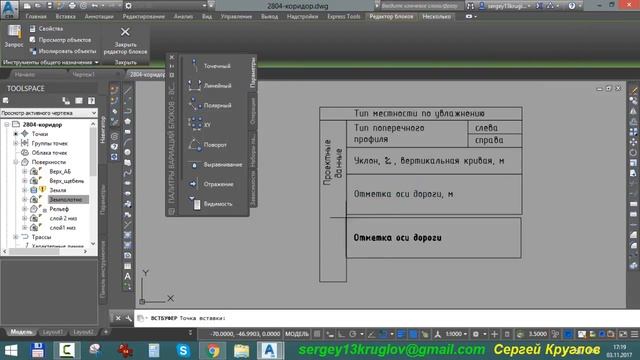Image resolution: width=640 pixels, height=360 pixels.
Task: Click the Toolspace help question mark icon
Action: (x=91, y=100)
